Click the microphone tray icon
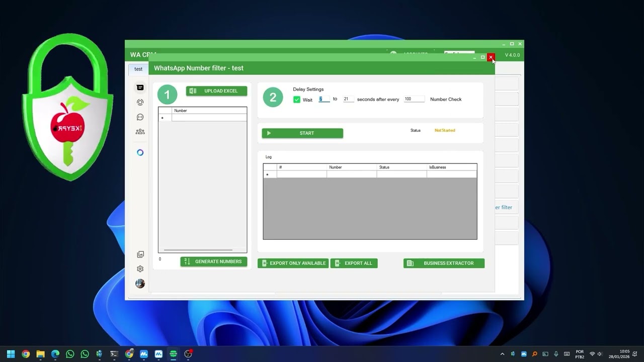This screenshot has width=644, height=362. (x=556, y=354)
